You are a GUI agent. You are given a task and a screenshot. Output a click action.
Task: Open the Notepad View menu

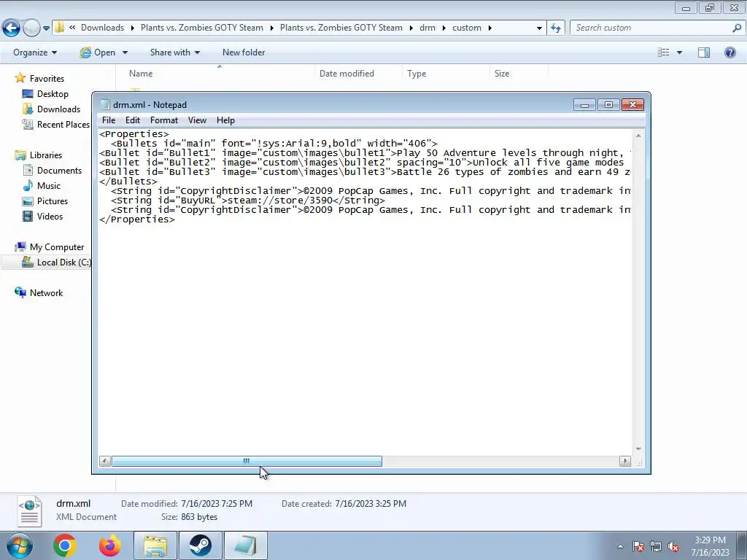pyautogui.click(x=197, y=120)
